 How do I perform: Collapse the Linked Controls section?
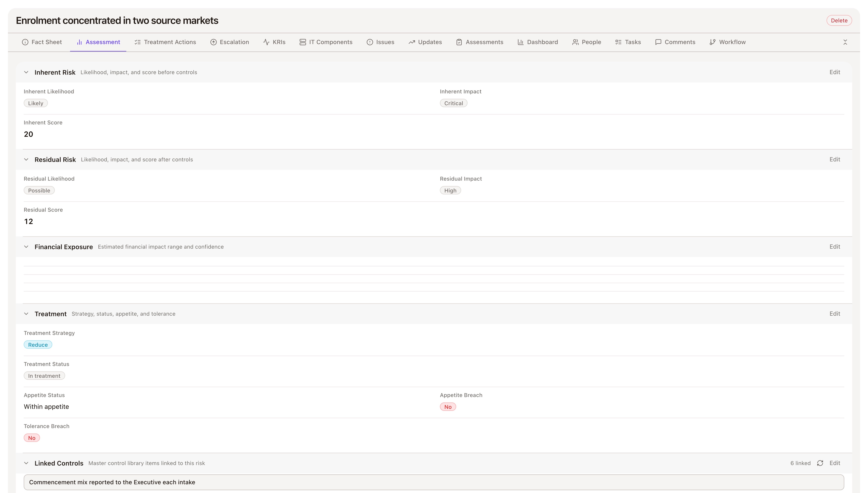[x=26, y=463]
